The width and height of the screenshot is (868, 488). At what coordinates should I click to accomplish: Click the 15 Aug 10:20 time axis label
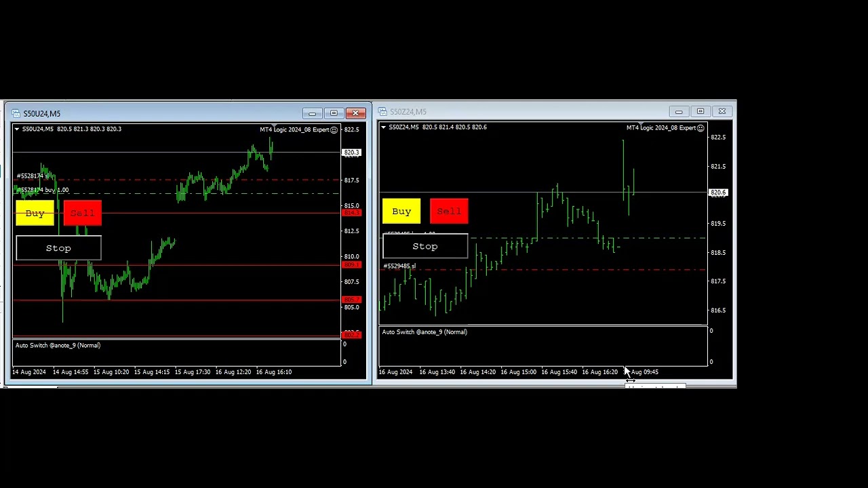pos(111,372)
